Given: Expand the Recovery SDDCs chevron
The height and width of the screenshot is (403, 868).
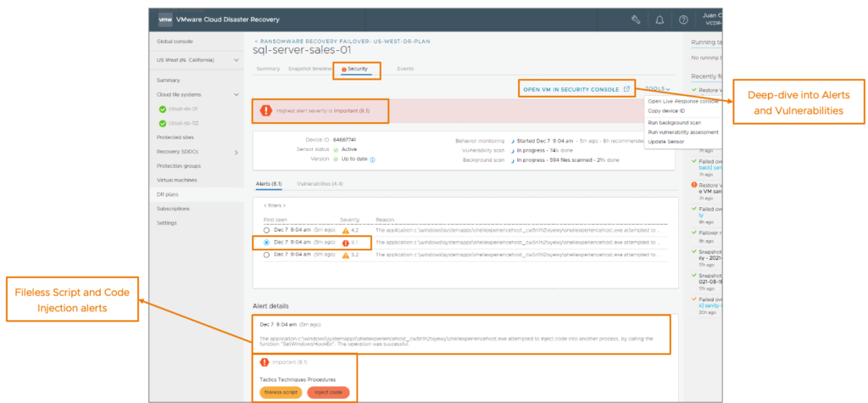Looking at the screenshot, I should point(236,152).
